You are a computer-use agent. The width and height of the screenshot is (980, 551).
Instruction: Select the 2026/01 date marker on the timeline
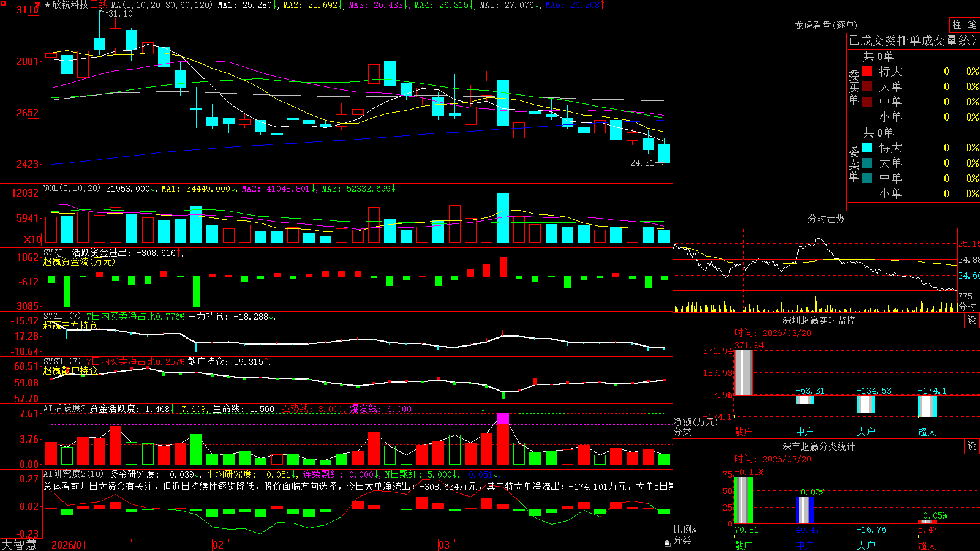pos(69,545)
